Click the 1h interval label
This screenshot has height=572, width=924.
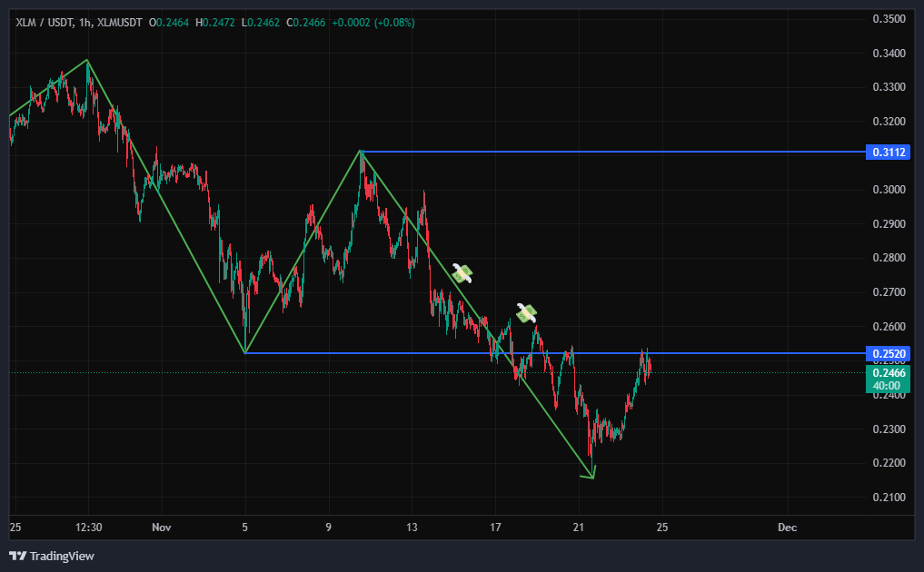click(x=85, y=22)
